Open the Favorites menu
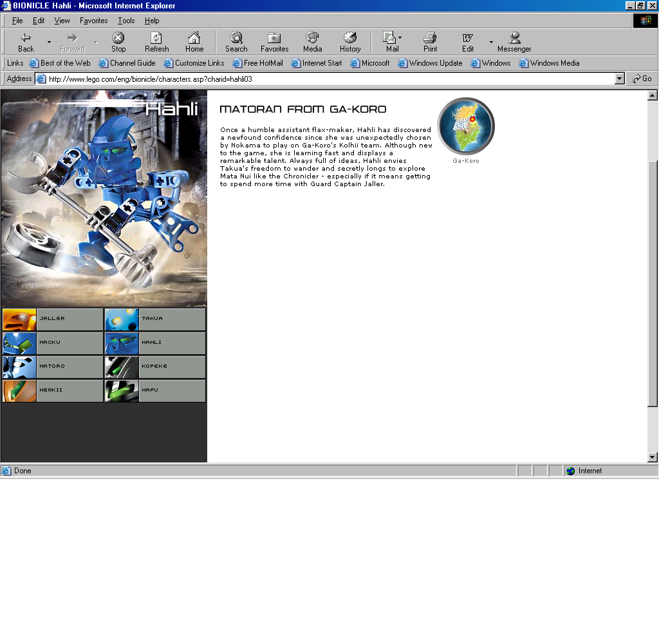The image size is (659, 644). click(94, 21)
